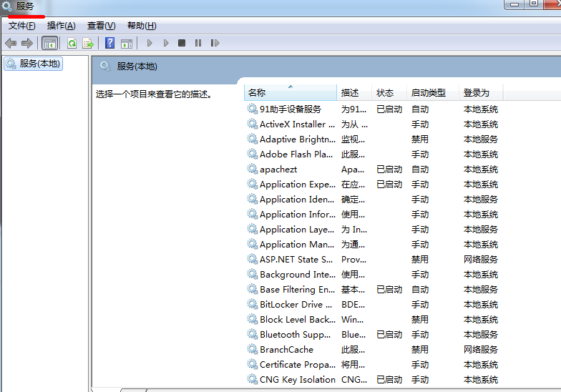Select the Adobe Flash Pla... service name

(x=296, y=155)
